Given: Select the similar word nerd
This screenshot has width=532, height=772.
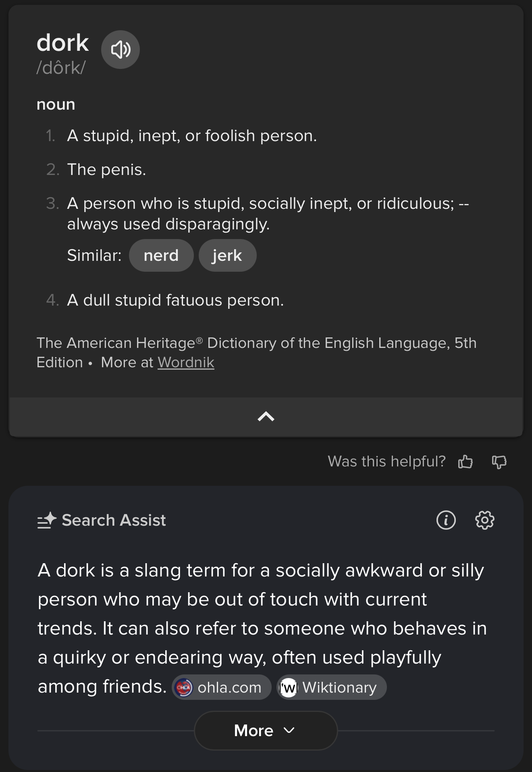Looking at the screenshot, I should click(x=161, y=256).
